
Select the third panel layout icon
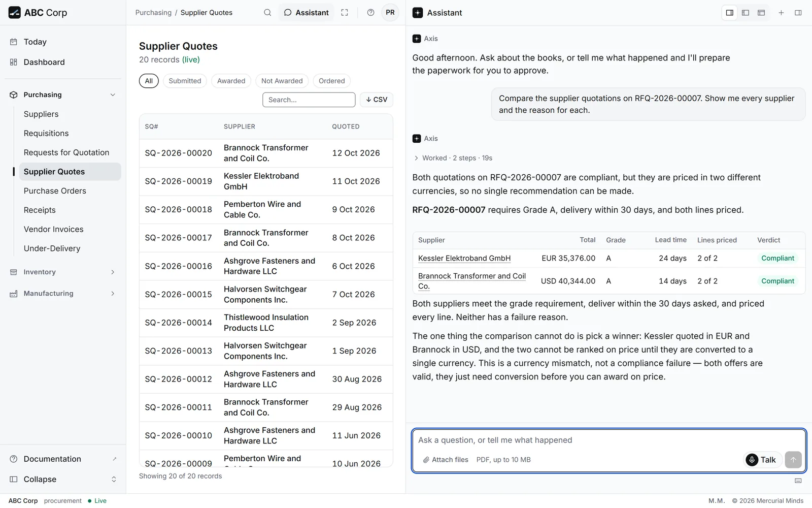pos(761,13)
